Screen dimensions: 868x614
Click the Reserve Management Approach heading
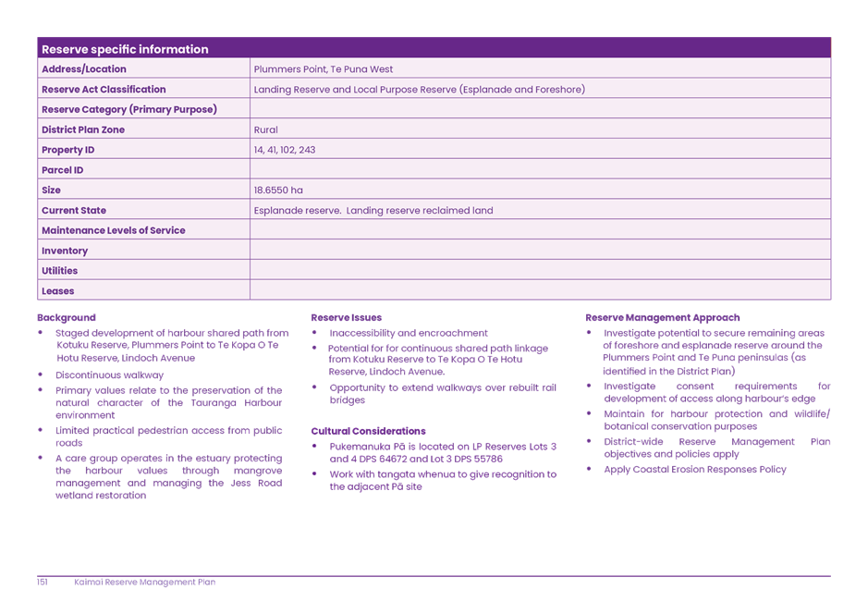coord(662,318)
